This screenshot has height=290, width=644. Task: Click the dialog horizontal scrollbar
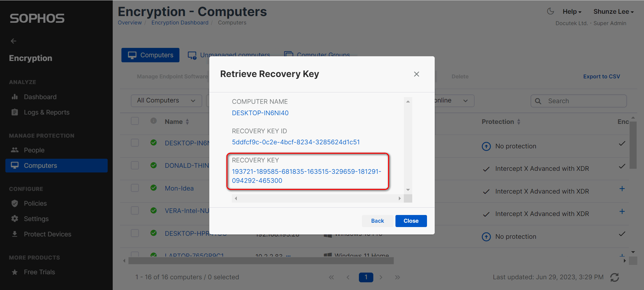pos(318,198)
